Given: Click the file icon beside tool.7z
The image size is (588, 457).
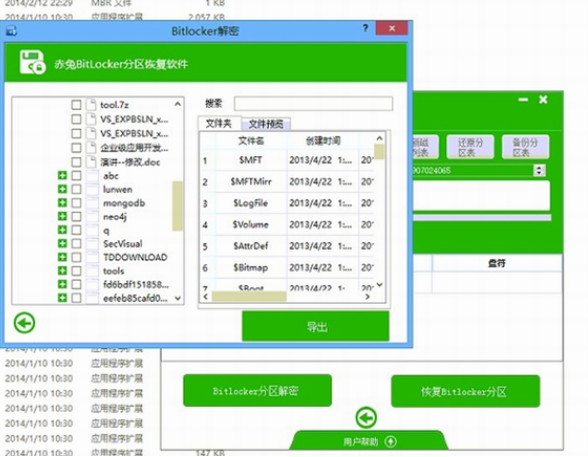Looking at the screenshot, I should 91,105.
